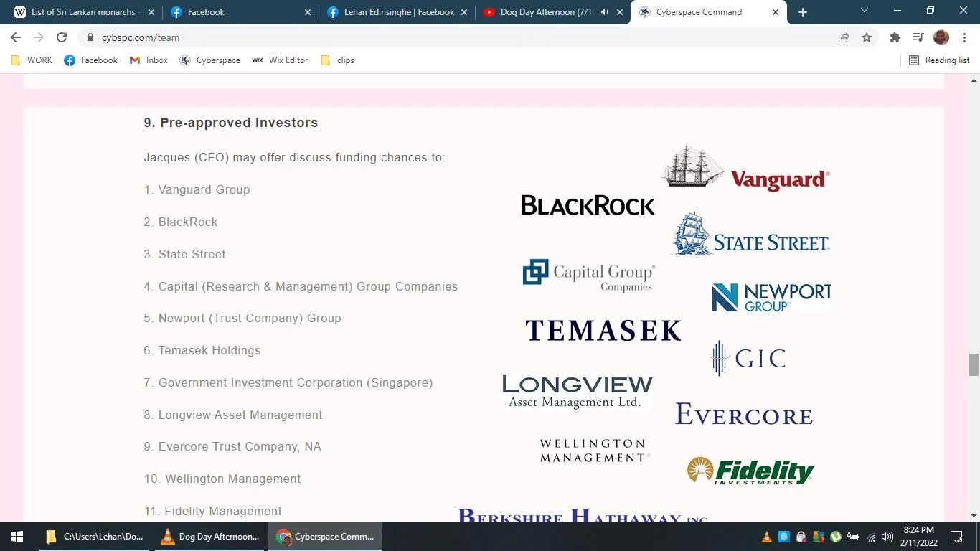The image size is (980, 551).
Task: Open the File Explorer taskbar window
Action: tap(95, 537)
